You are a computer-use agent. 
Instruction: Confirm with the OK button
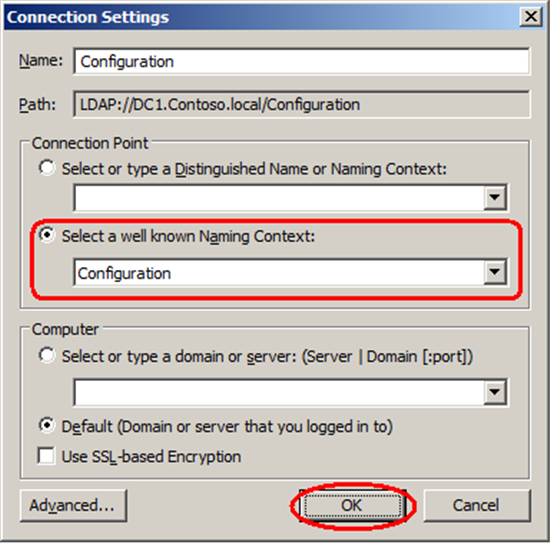353,505
